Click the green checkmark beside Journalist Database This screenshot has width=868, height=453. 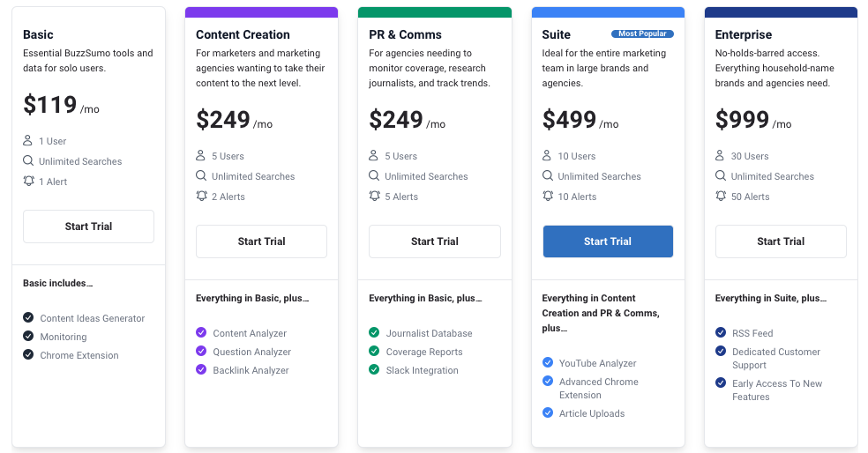(374, 333)
